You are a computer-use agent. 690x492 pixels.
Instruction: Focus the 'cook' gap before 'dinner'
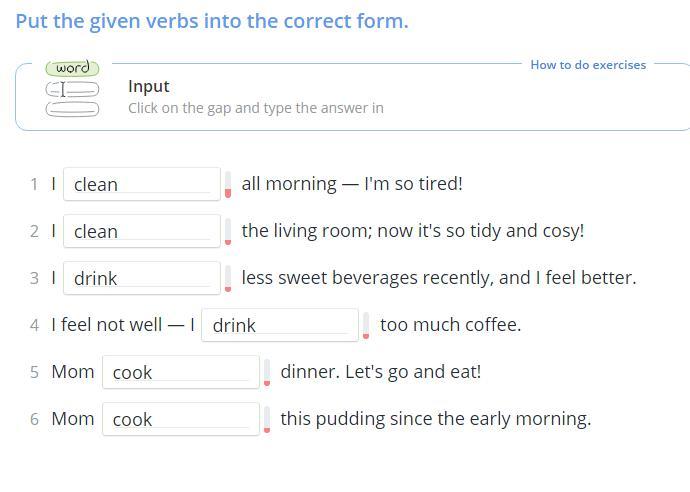(180, 372)
